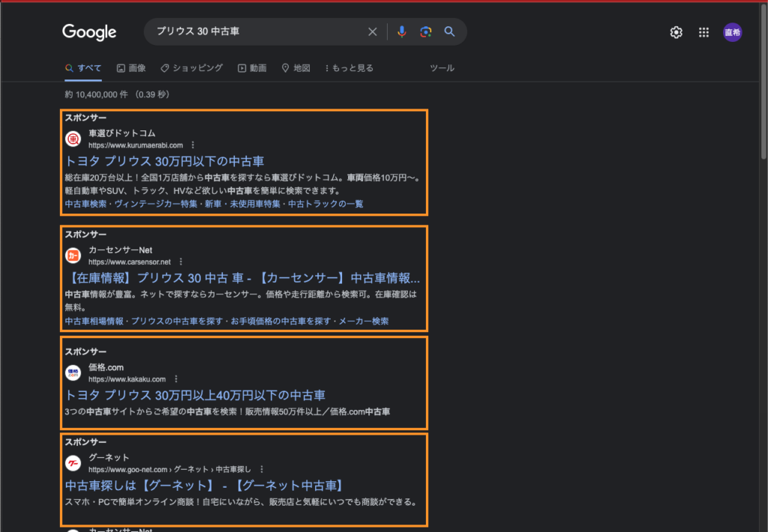Switch to the ショッピング tab
768x532 pixels.
tap(192, 68)
